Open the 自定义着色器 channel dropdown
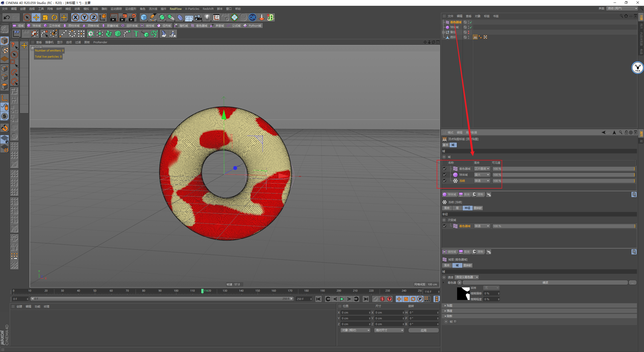This screenshot has height=352, width=644. 467,277
